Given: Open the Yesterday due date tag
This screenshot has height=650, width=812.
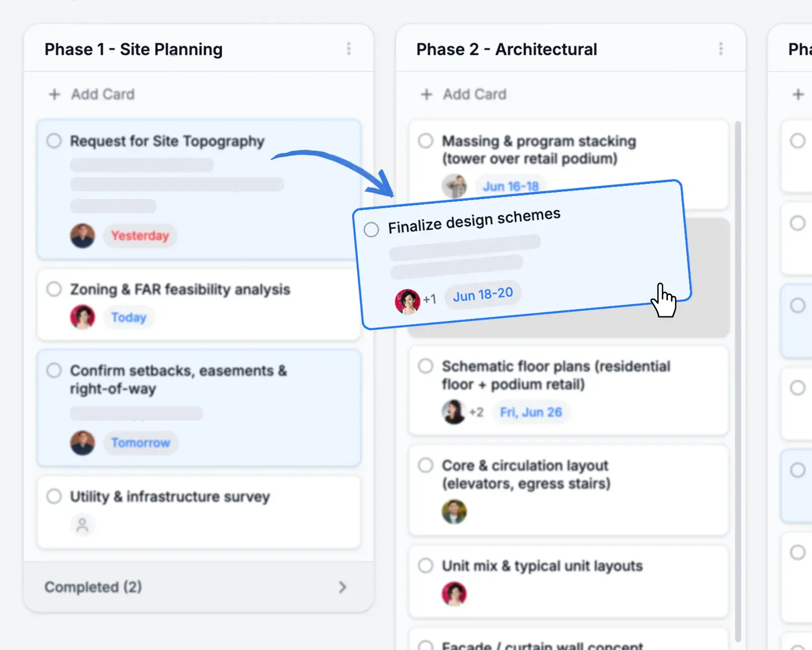Looking at the screenshot, I should [x=140, y=236].
